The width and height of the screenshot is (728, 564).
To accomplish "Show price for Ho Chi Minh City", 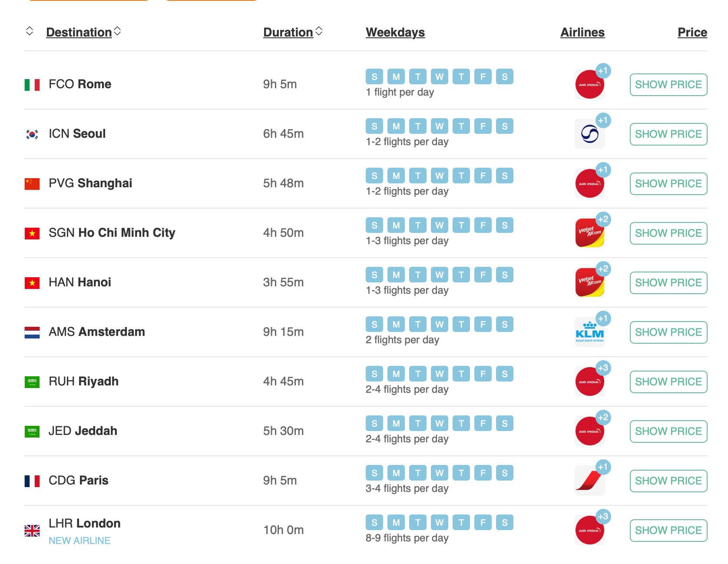I will [x=668, y=233].
